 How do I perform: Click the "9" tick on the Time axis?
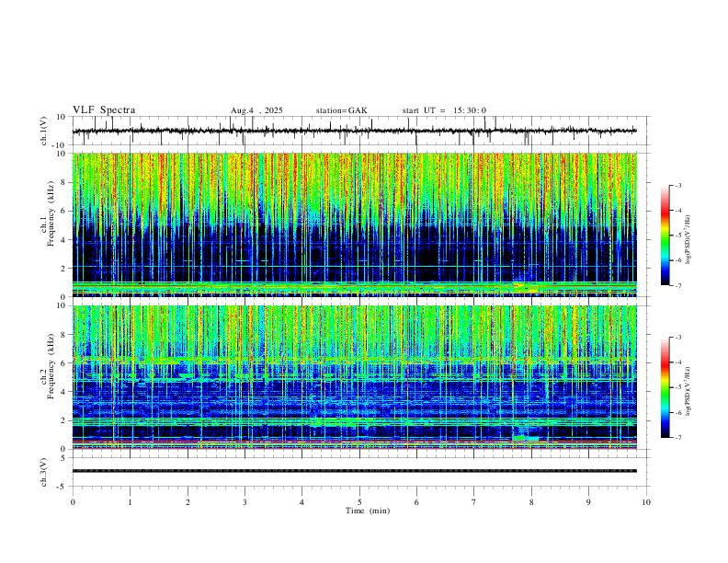pos(588,502)
